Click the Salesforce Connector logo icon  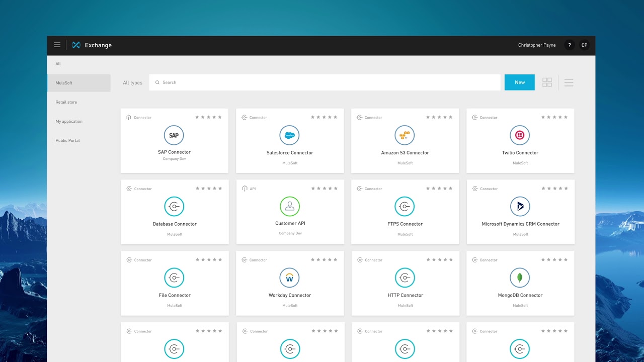pos(289,135)
